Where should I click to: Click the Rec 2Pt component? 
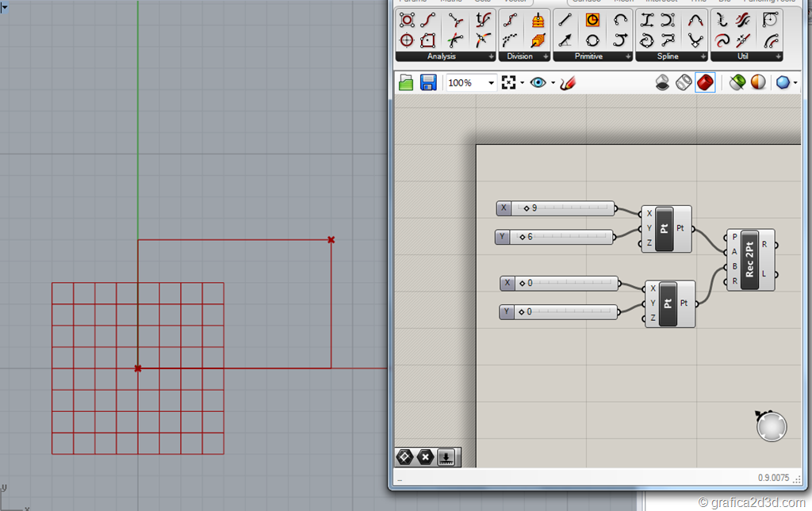(x=749, y=259)
